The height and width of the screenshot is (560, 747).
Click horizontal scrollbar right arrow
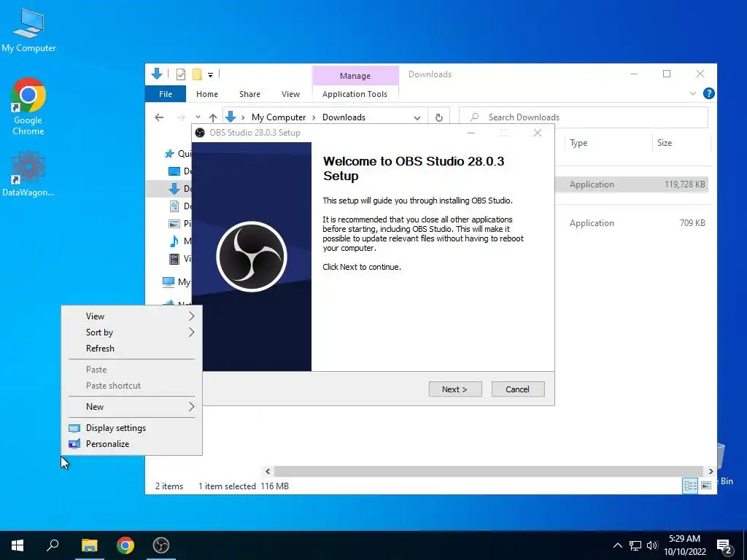[x=711, y=472]
